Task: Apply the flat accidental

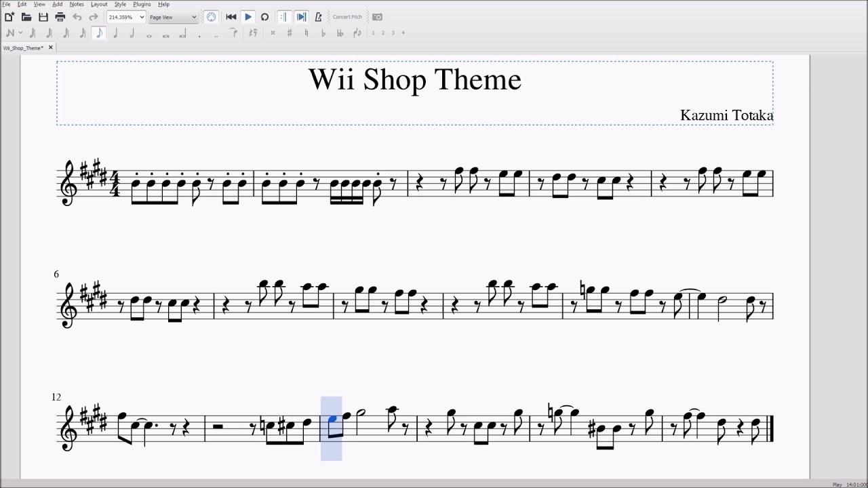Action: click(323, 33)
